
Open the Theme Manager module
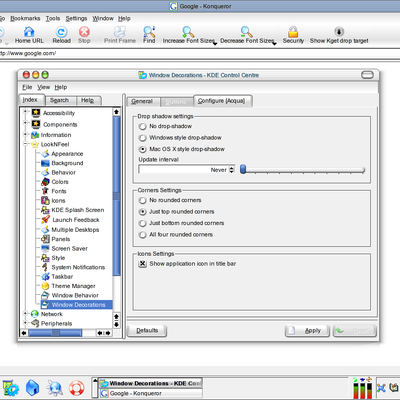tap(68, 286)
